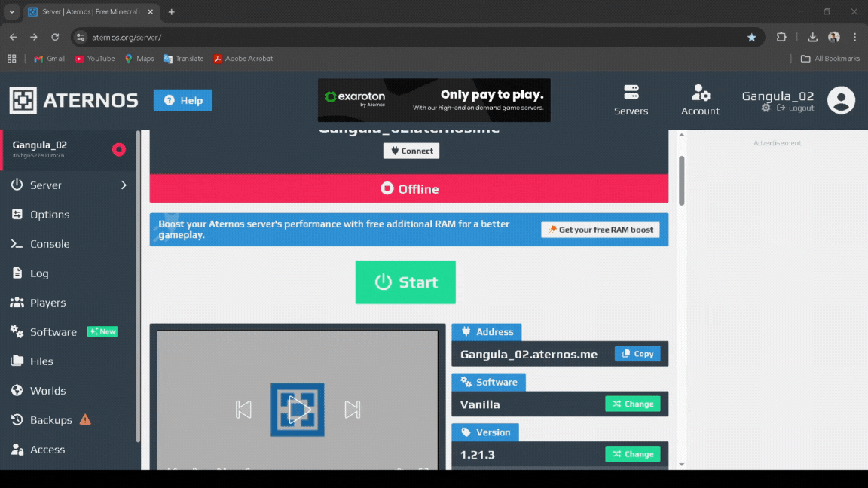The image size is (868, 488).
Task: Go to previous video track
Action: (243, 410)
